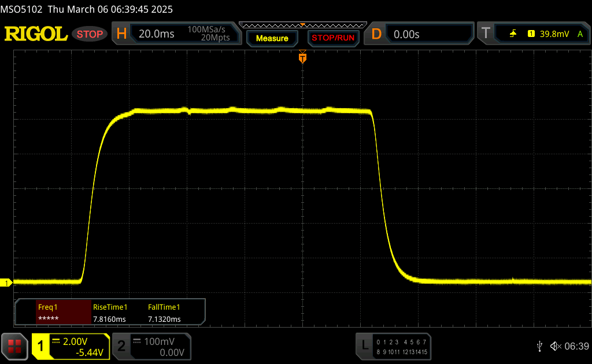The height and width of the screenshot is (364, 592).
Task: Toggle acquisition with the STOP/RUN button
Action: pyautogui.click(x=332, y=38)
